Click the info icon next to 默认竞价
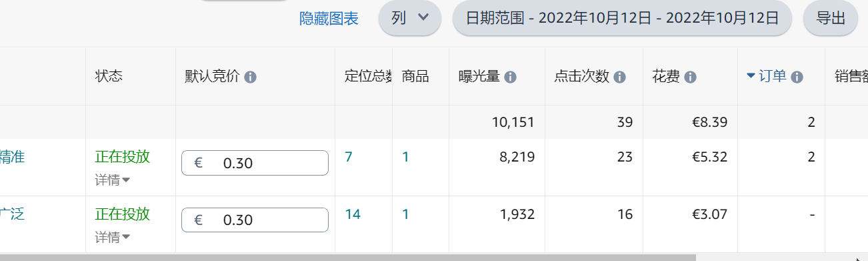 click(250, 77)
